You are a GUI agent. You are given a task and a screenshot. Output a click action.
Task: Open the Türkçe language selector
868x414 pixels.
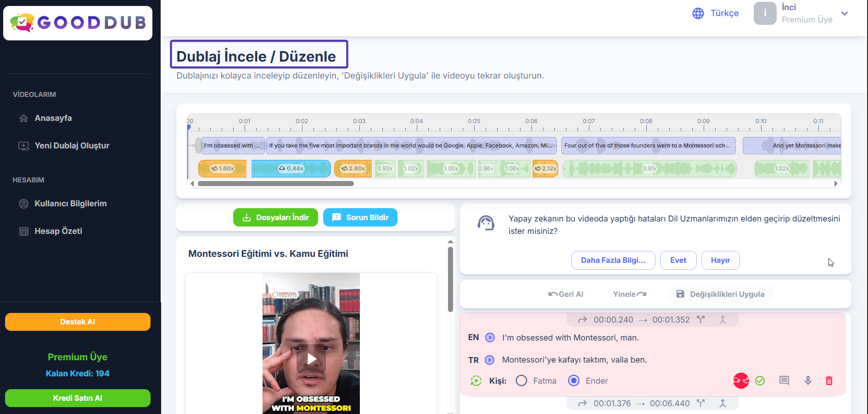716,13
